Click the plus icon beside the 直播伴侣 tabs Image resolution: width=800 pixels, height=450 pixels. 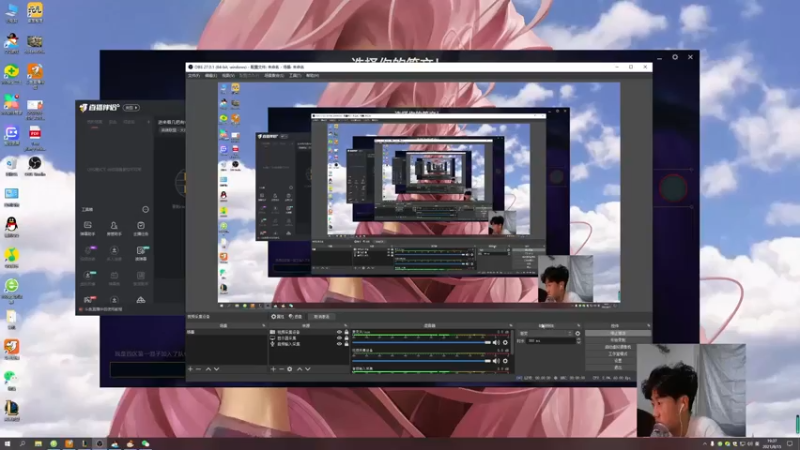pos(148,122)
